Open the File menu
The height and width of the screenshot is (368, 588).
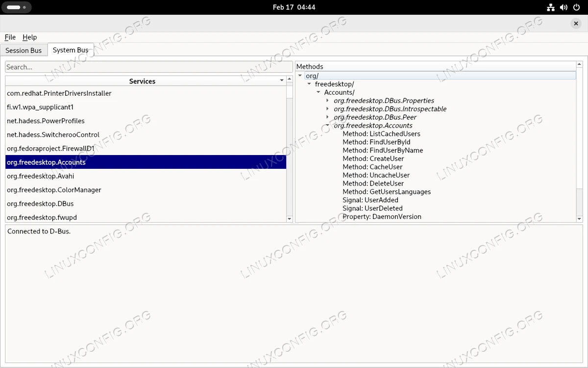click(x=10, y=37)
